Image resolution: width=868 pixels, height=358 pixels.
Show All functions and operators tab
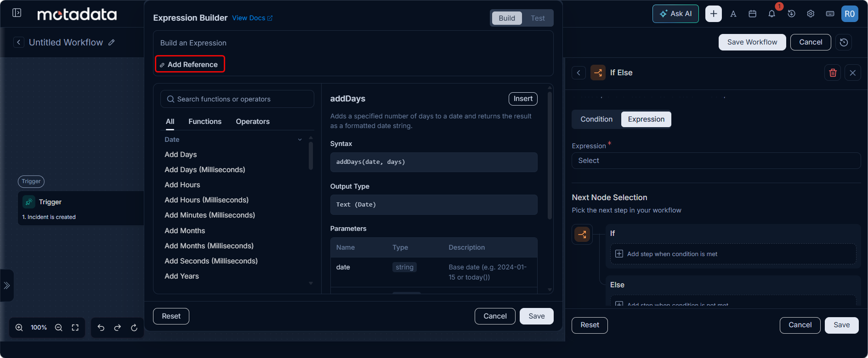point(170,122)
